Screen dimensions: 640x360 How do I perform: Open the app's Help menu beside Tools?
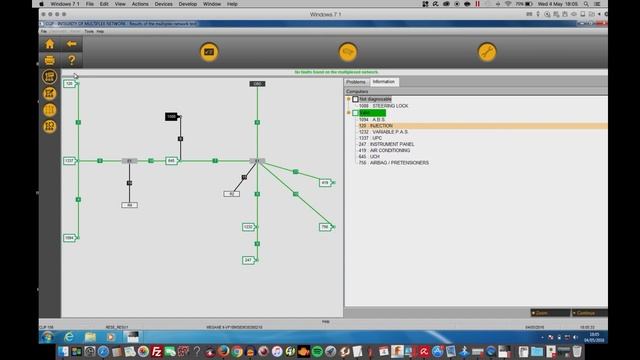[100, 31]
